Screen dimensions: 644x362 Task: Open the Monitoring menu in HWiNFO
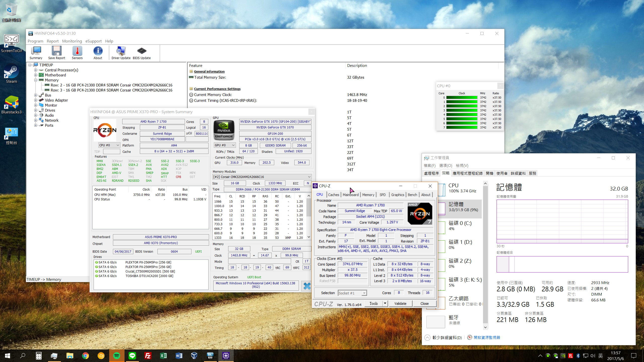(72, 41)
